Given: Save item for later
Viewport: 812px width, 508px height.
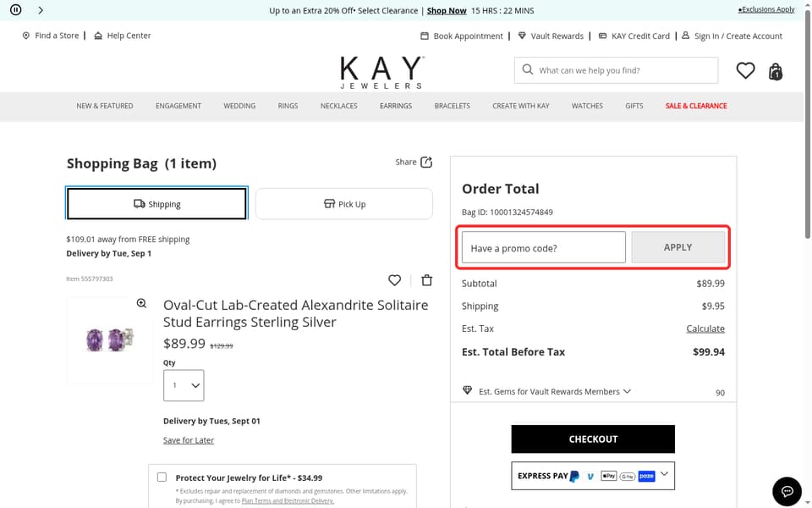Looking at the screenshot, I should (189, 440).
